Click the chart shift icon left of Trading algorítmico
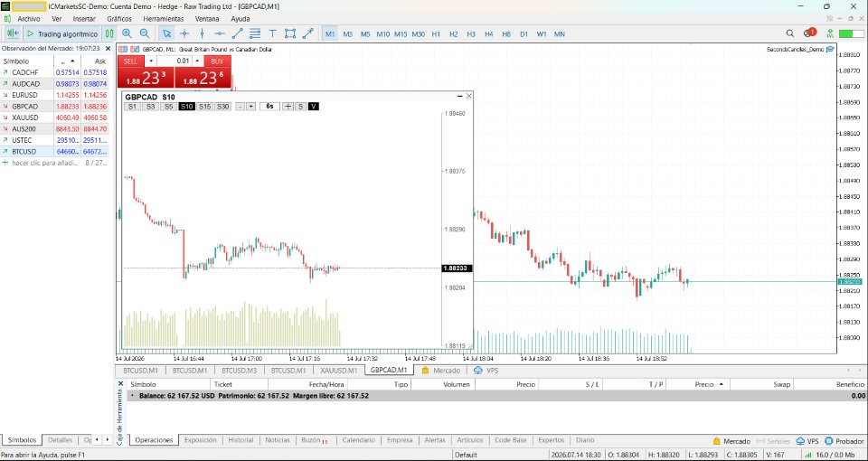 (14, 33)
